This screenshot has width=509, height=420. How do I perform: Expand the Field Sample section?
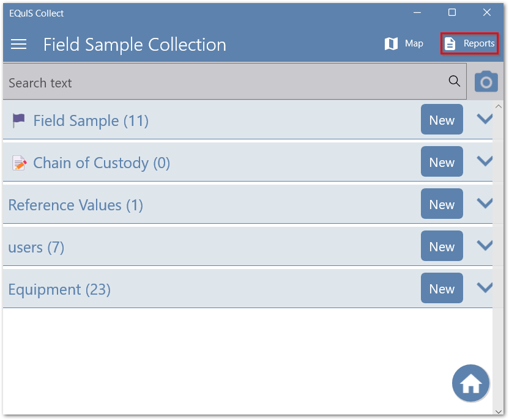point(485,119)
